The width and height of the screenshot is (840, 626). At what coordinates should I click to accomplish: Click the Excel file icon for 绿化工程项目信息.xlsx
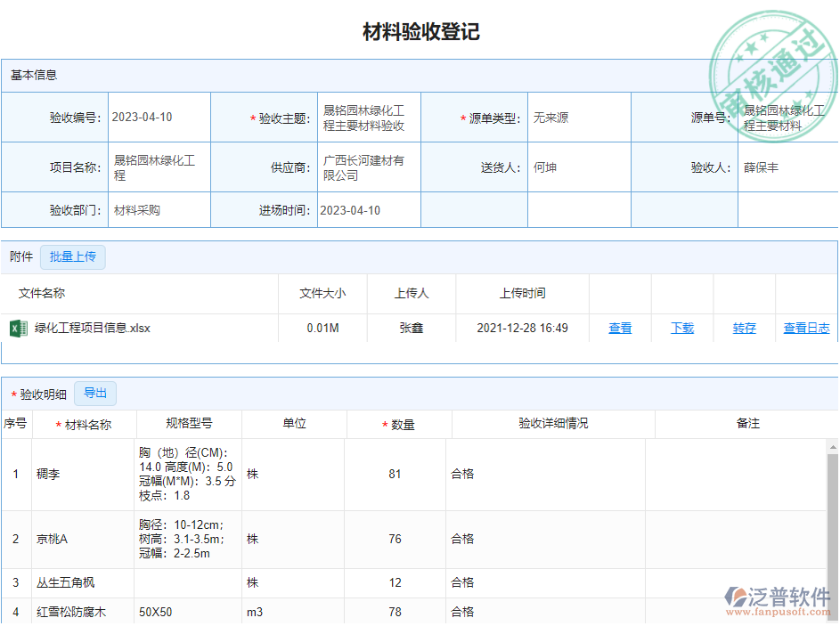pyautogui.click(x=18, y=328)
